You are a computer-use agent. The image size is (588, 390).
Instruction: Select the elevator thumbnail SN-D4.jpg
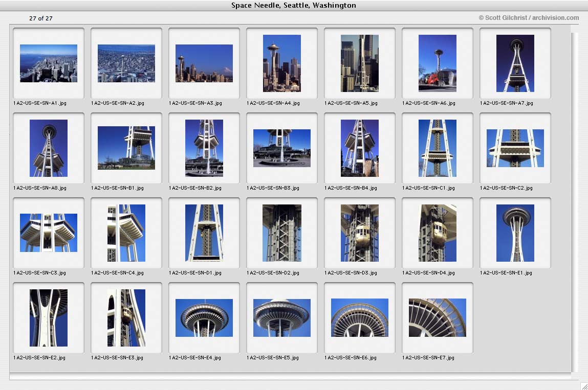point(437,233)
